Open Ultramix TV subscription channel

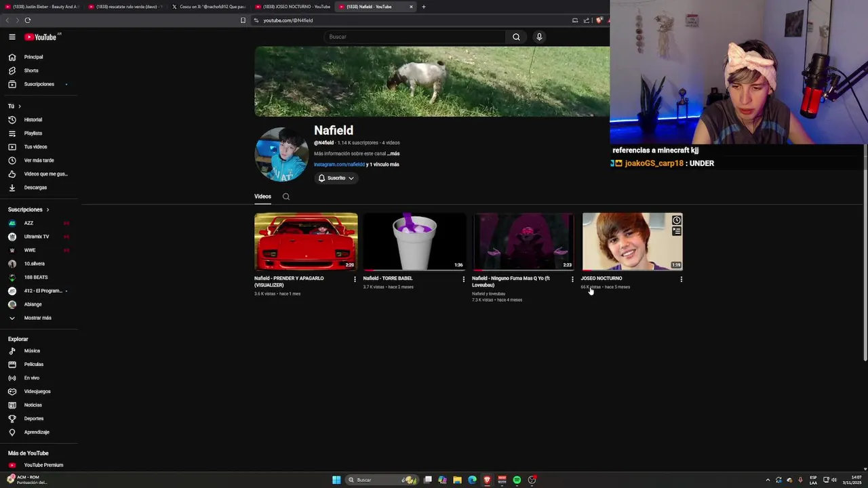click(36, 237)
